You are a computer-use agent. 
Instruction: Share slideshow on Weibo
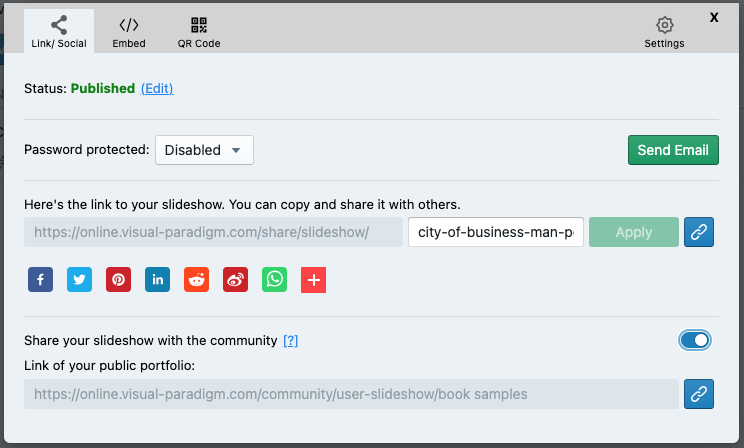pyautogui.click(x=235, y=280)
